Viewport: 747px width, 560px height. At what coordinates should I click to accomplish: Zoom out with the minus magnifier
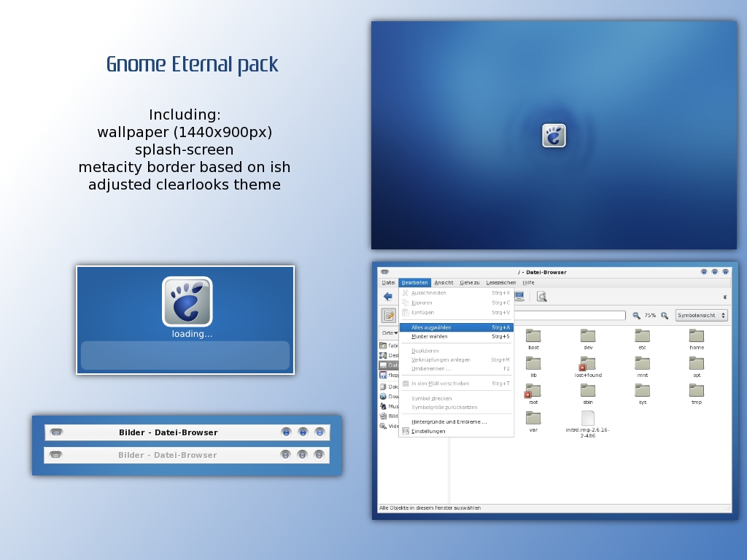636,315
